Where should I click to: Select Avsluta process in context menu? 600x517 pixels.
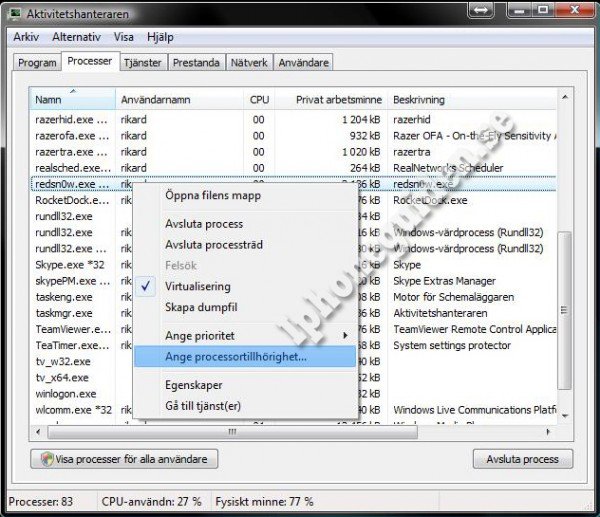[245, 224]
